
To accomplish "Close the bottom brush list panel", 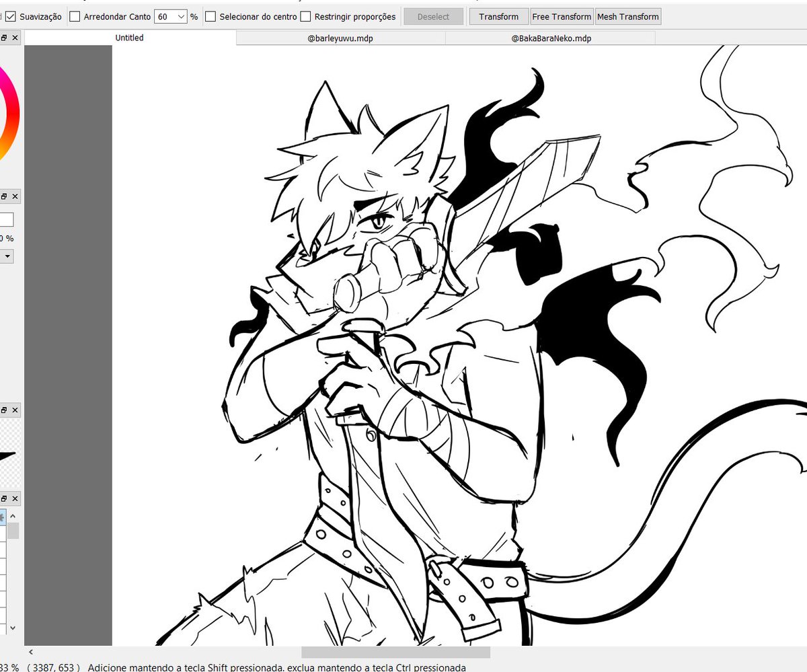I will click(x=15, y=498).
